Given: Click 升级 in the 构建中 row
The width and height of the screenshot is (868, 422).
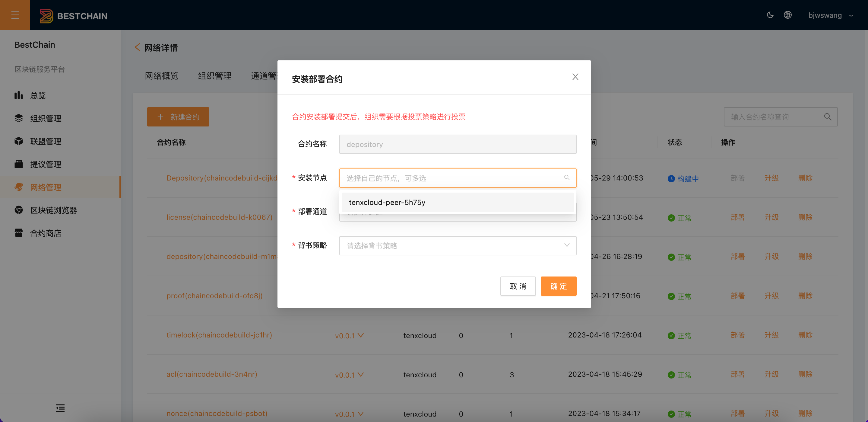Looking at the screenshot, I should click(x=771, y=178).
